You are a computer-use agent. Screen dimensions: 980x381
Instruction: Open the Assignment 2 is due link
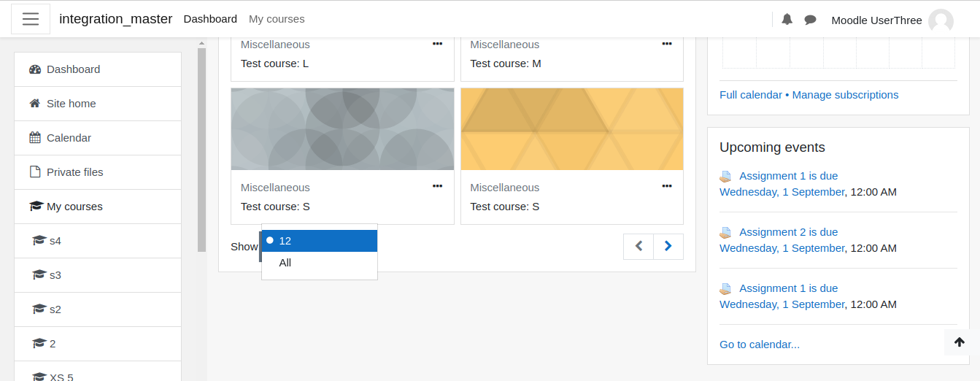(789, 232)
